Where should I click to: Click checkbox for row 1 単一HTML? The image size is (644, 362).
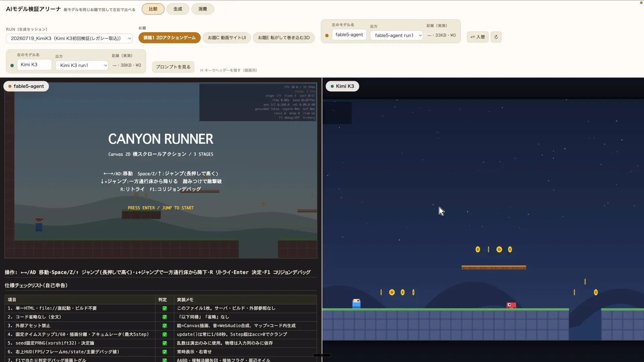(165, 308)
